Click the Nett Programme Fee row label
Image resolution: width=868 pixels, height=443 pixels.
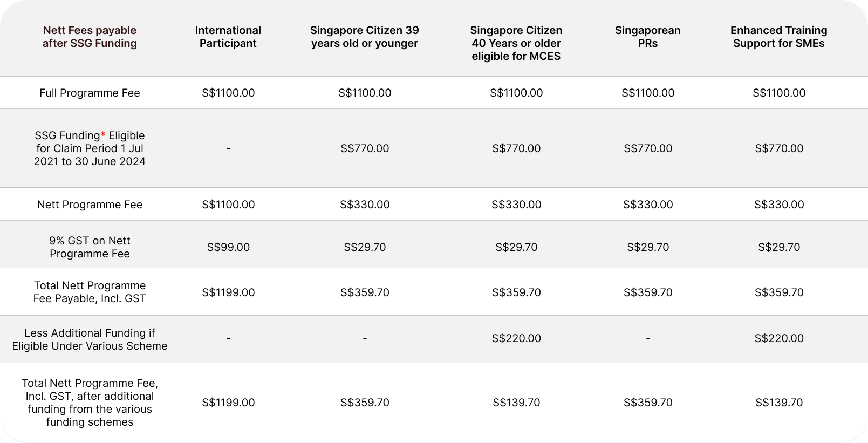(x=90, y=205)
